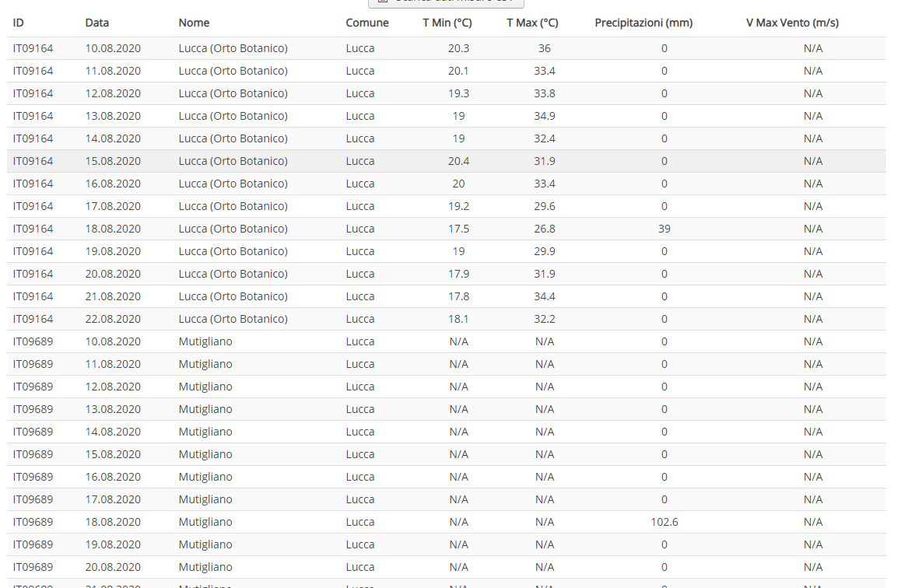908x588 pixels.
Task: Select T Min value 19.2
Action: tap(458, 206)
